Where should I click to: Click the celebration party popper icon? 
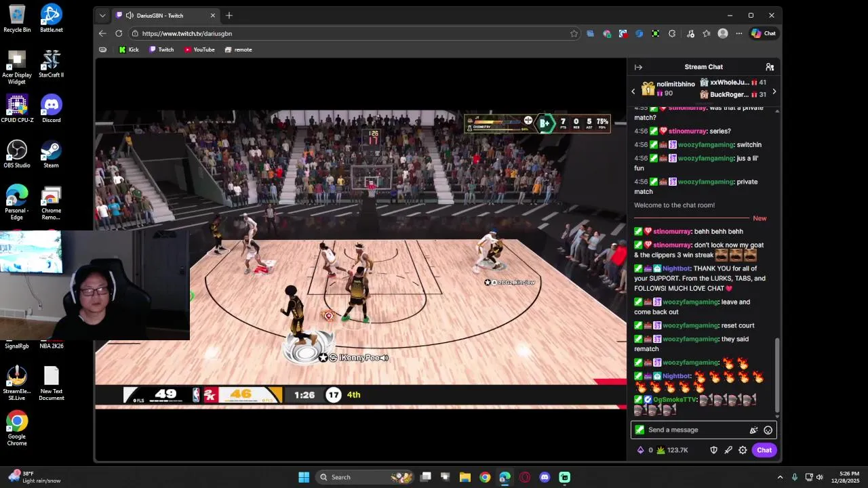click(753, 430)
